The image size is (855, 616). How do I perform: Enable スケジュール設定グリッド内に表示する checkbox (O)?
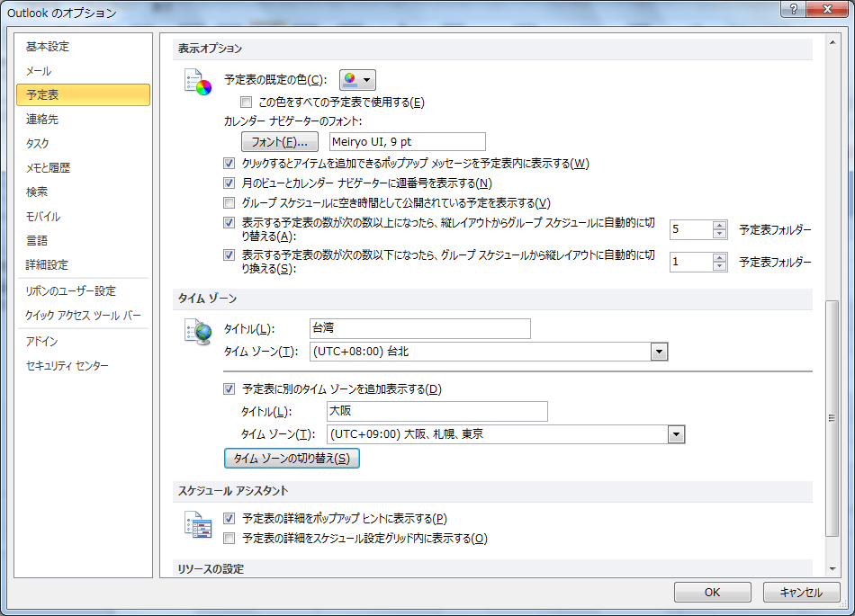(x=229, y=539)
